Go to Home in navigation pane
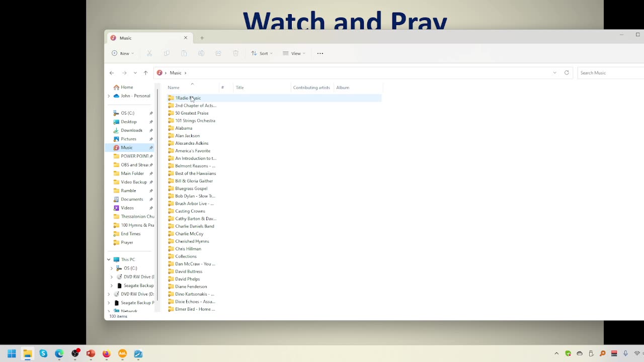This screenshot has height=362, width=644. tap(127, 87)
